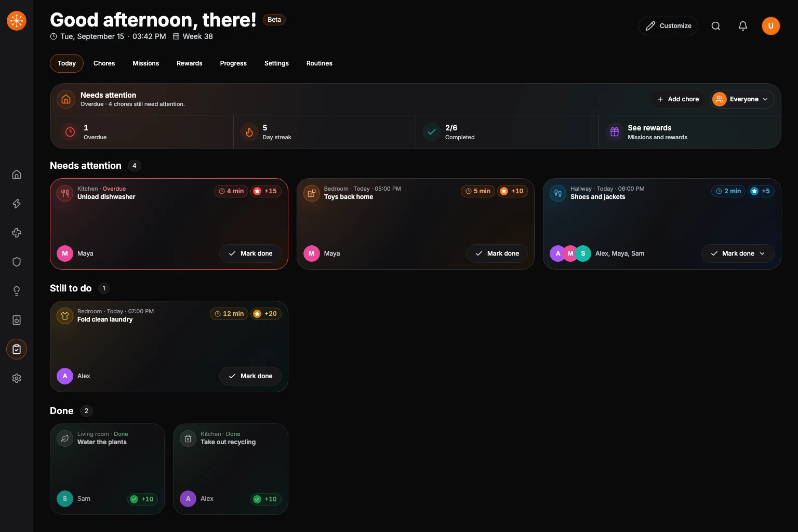
Task: Open the shield icon in sidebar
Action: 17,262
